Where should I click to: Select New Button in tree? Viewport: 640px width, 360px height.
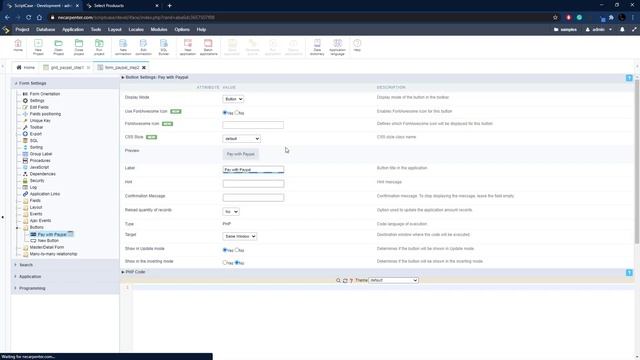48,241
